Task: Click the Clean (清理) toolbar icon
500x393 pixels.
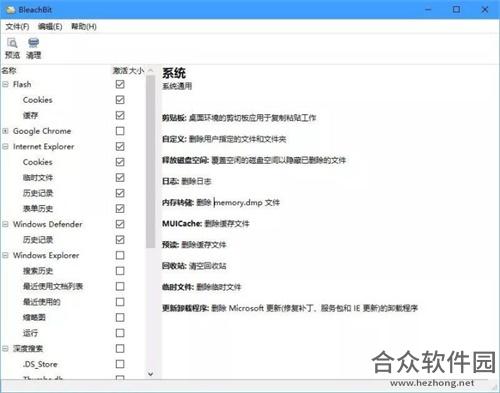Action: coord(33,43)
